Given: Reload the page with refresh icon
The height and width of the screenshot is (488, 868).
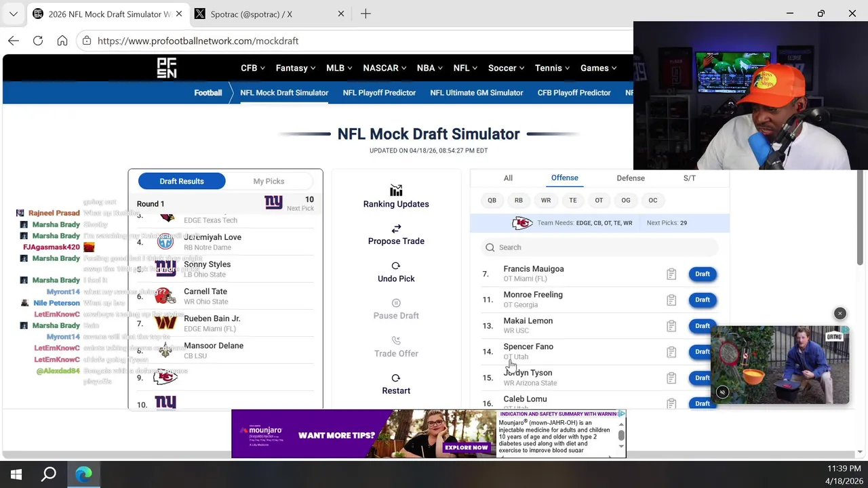Looking at the screenshot, I should 38,41.
